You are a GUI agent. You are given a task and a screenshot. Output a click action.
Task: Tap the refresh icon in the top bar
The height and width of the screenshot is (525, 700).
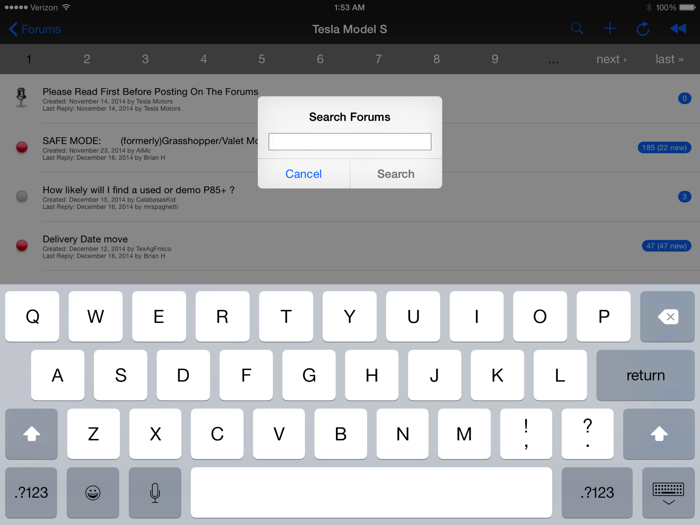(x=643, y=29)
